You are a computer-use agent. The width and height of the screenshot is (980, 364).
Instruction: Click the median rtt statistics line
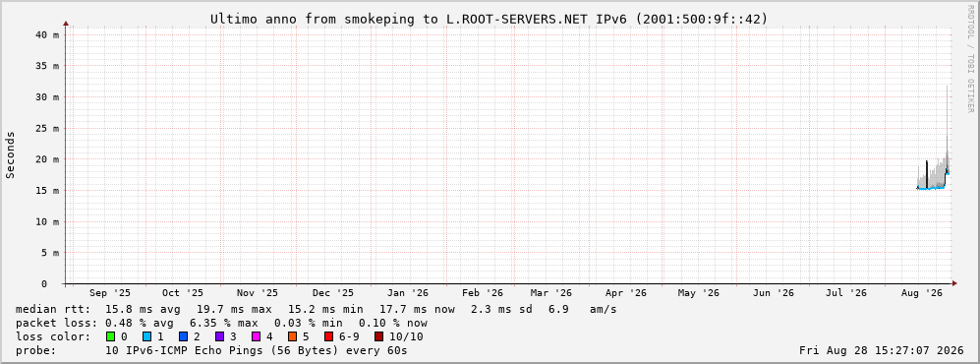pos(317,310)
